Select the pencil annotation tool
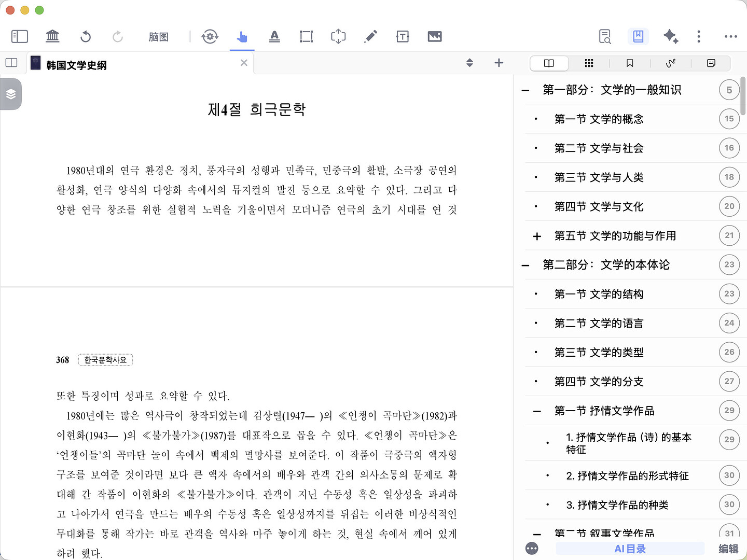Image resolution: width=747 pixels, height=560 pixels. (370, 36)
